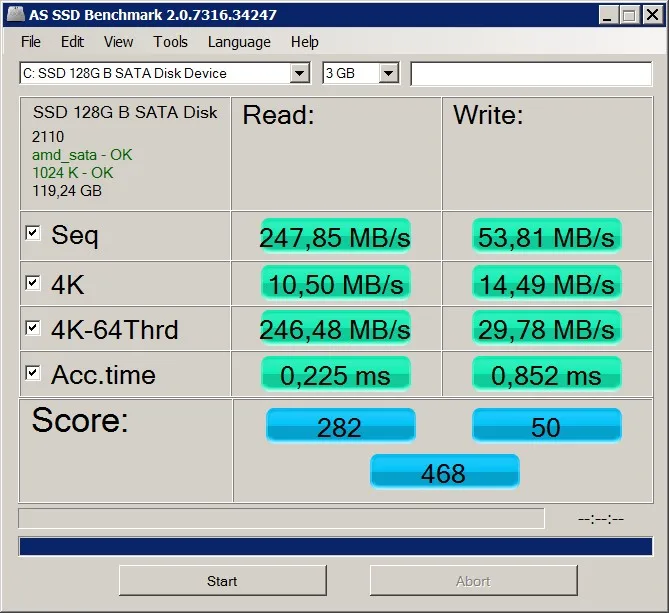Click the full blue overall progress bar
The image size is (669, 613).
(336, 546)
